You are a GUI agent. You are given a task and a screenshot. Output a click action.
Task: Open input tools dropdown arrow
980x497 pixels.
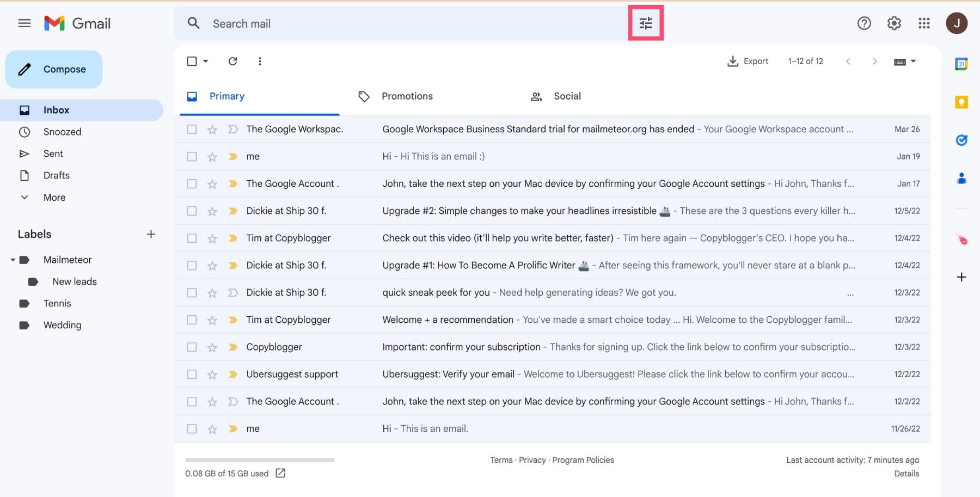pos(913,61)
